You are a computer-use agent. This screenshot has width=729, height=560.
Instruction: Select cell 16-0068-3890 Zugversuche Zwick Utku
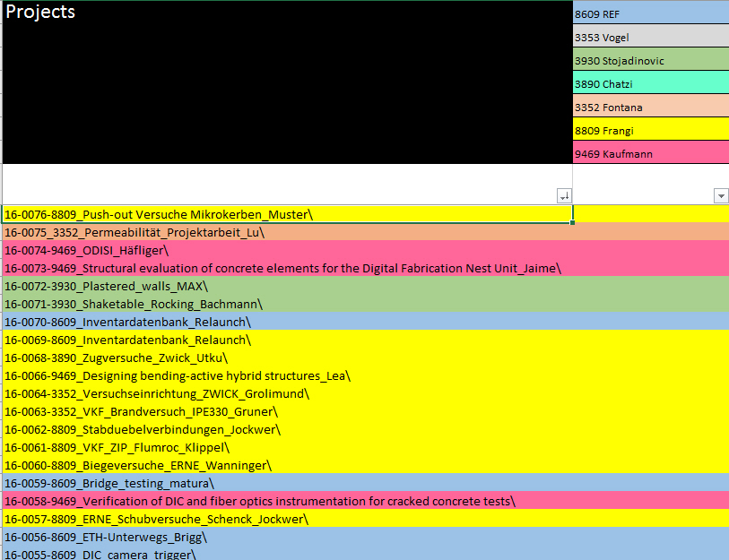pyautogui.click(x=287, y=358)
